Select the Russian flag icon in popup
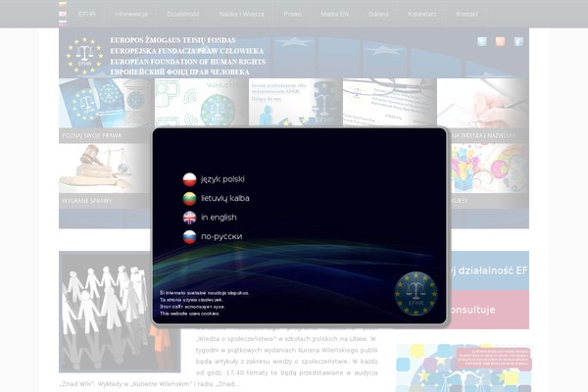This screenshot has width=588, height=392. click(x=189, y=237)
